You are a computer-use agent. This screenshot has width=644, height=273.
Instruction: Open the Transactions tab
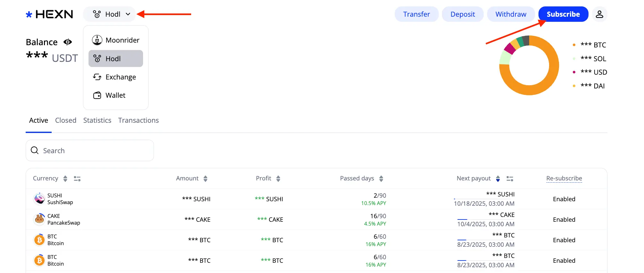(x=139, y=120)
